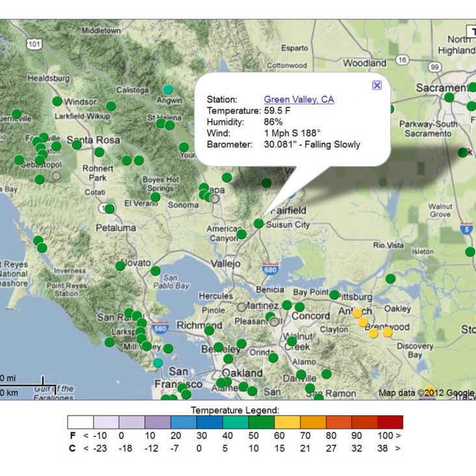Image resolution: width=476 pixels, height=476 pixels.
Task: Click the Healdsburg town label
Action: tap(49, 79)
